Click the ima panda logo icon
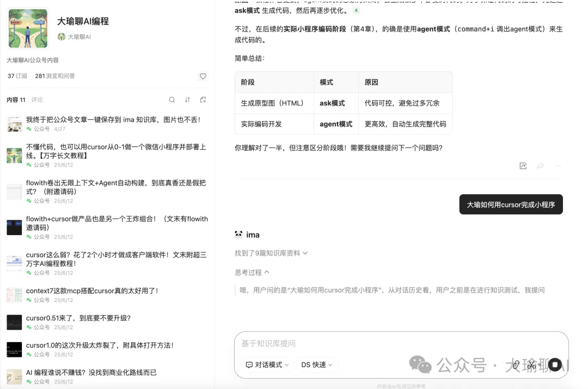The width and height of the screenshot is (588, 389). pos(238,234)
